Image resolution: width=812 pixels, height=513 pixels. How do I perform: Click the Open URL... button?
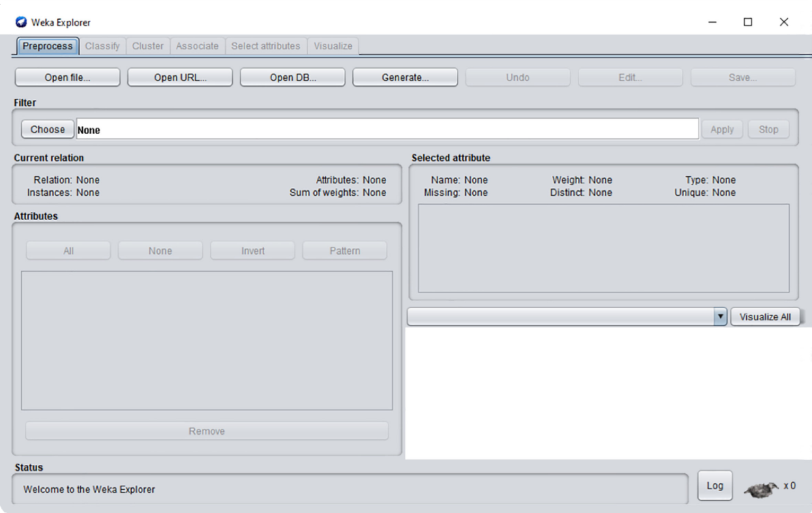180,77
